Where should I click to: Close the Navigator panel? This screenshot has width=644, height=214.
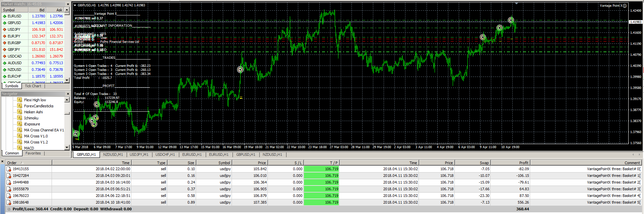pyautogui.click(x=68, y=94)
